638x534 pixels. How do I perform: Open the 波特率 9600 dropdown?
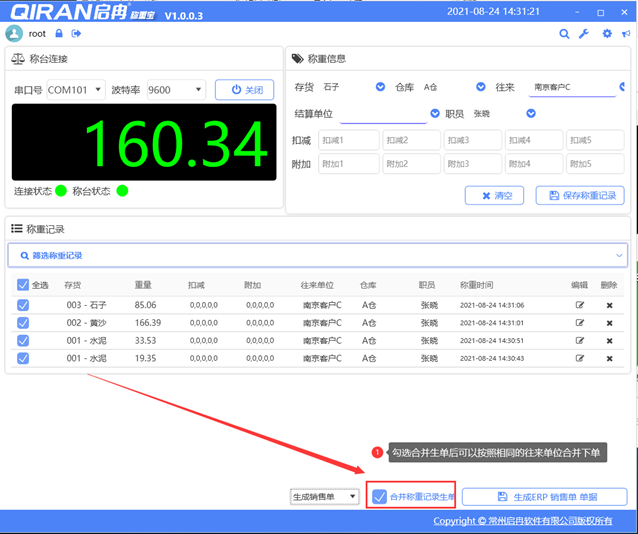[x=175, y=90]
